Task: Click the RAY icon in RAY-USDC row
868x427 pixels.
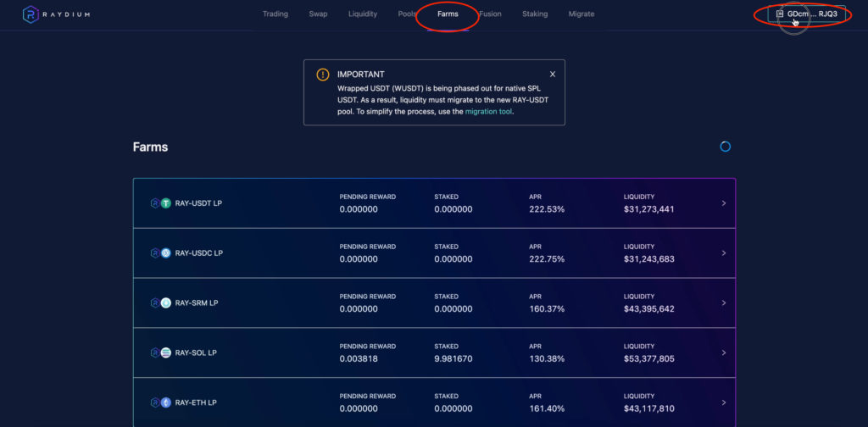Action: pyautogui.click(x=155, y=252)
